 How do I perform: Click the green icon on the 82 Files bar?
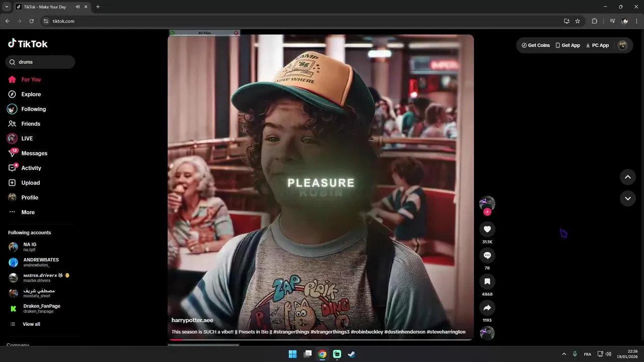pos(172,33)
